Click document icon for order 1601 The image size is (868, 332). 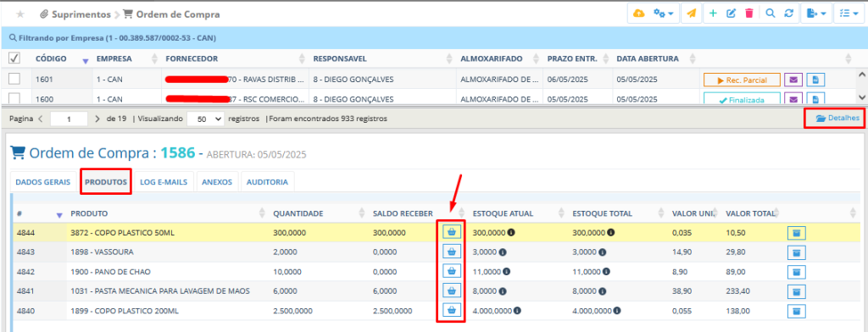tap(815, 80)
